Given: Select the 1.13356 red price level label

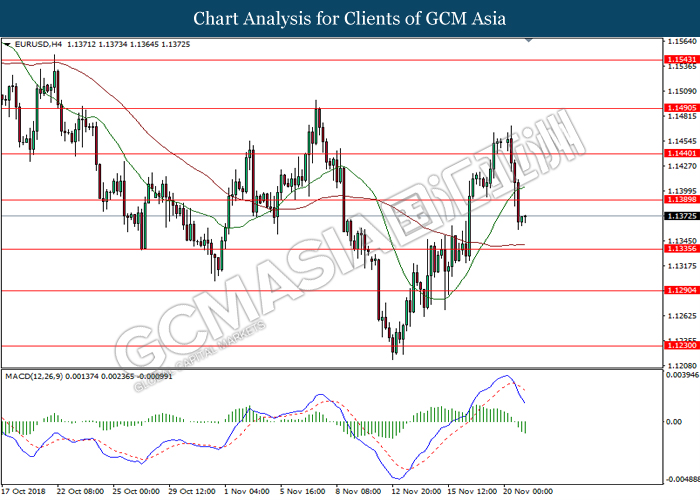Looking at the screenshot, I should (681, 249).
